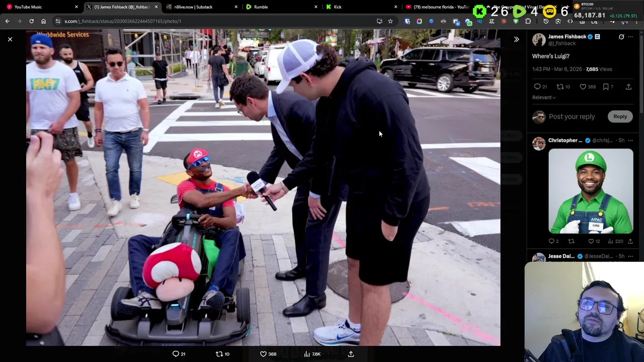Share Christopher's reply
Screen dimensions: 644x362
630,241
